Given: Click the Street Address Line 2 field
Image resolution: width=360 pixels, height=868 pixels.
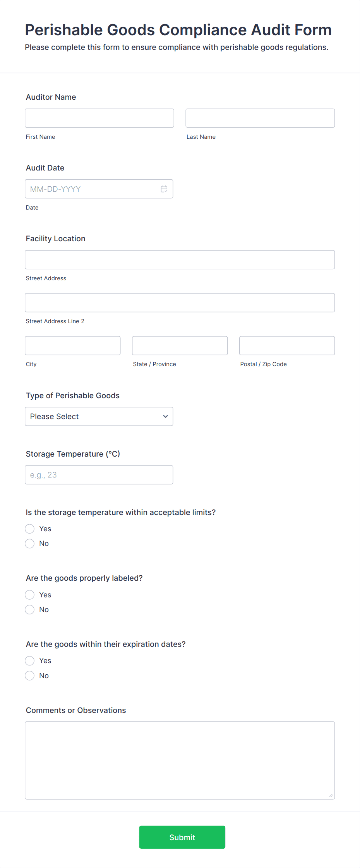Looking at the screenshot, I should click(x=180, y=303).
